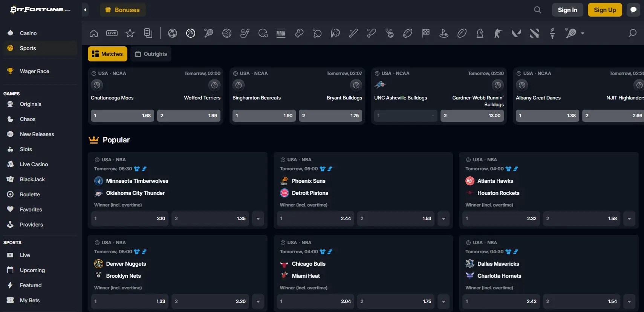644x312 pixels.
Task: Expand more markets for Timberwolves vs Thunder
Action: [258, 219]
